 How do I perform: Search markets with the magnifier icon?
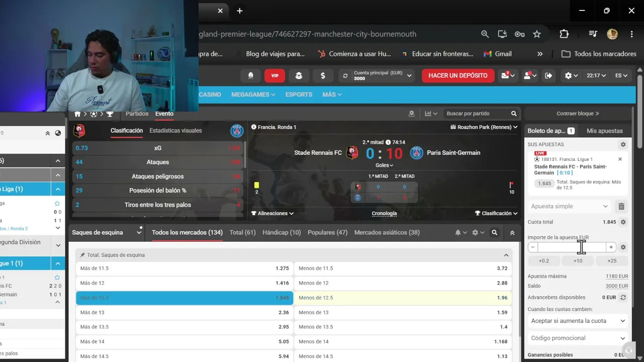coord(495,233)
